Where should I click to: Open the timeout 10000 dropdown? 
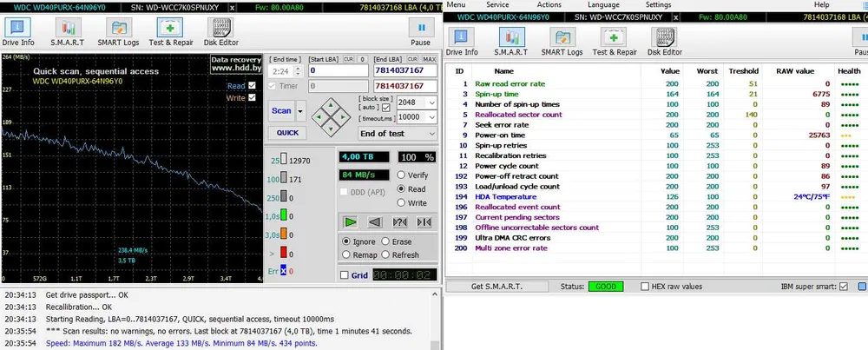coord(431,117)
